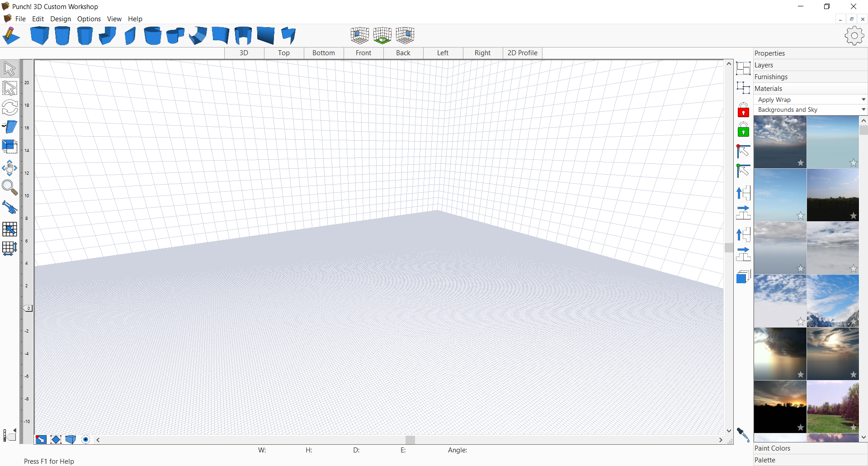
Task: Open the Options menu
Action: pyautogui.click(x=89, y=19)
